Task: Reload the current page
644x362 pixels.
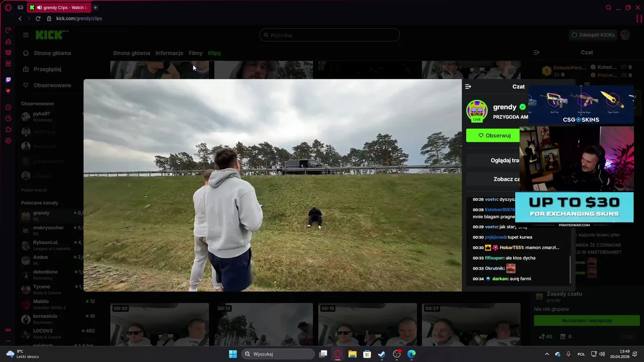Action: [x=38, y=19]
